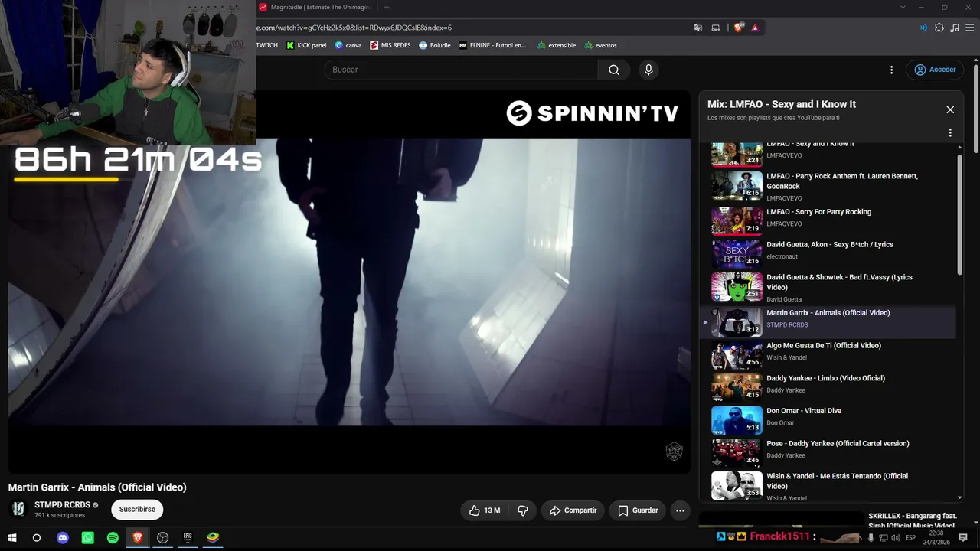980x551 pixels.
Task: Open the eventos bookmark
Action: pyautogui.click(x=600, y=45)
